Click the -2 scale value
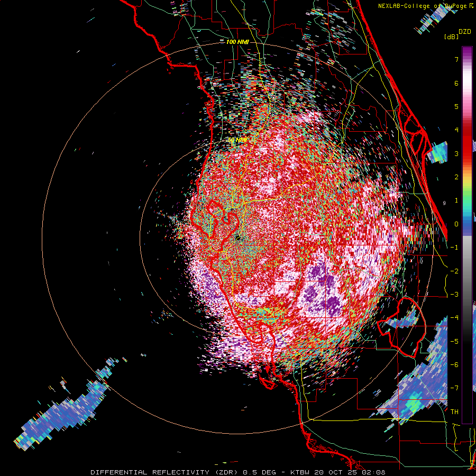The height and width of the screenshot is (476, 476). [454, 271]
